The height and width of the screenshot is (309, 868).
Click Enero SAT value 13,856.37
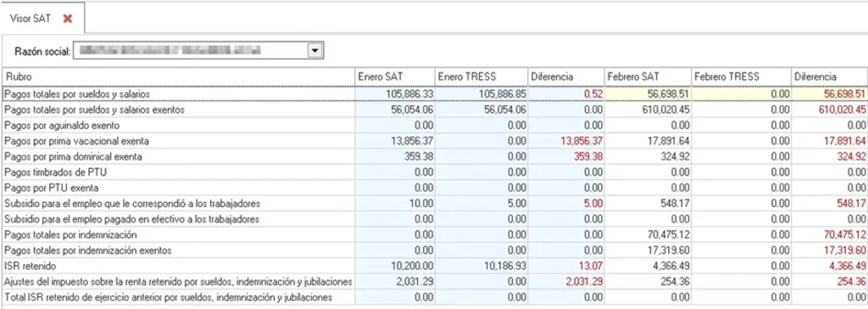point(412,141)
